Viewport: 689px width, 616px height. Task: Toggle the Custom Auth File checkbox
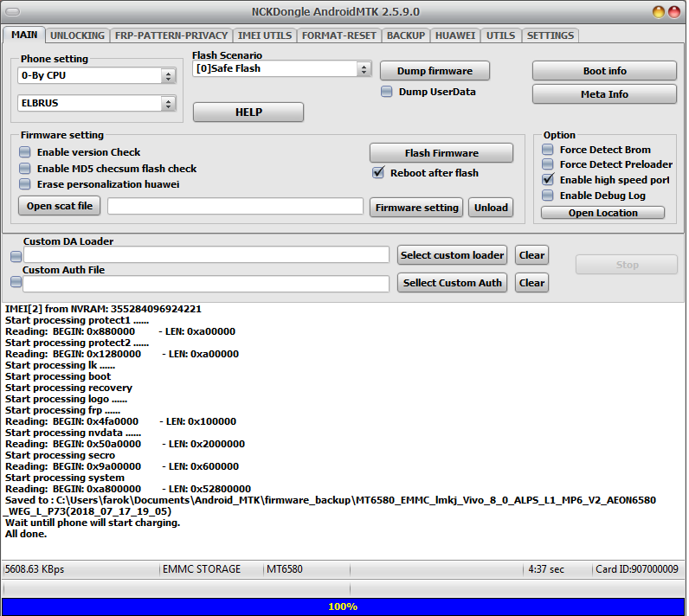tap(16, 282)
